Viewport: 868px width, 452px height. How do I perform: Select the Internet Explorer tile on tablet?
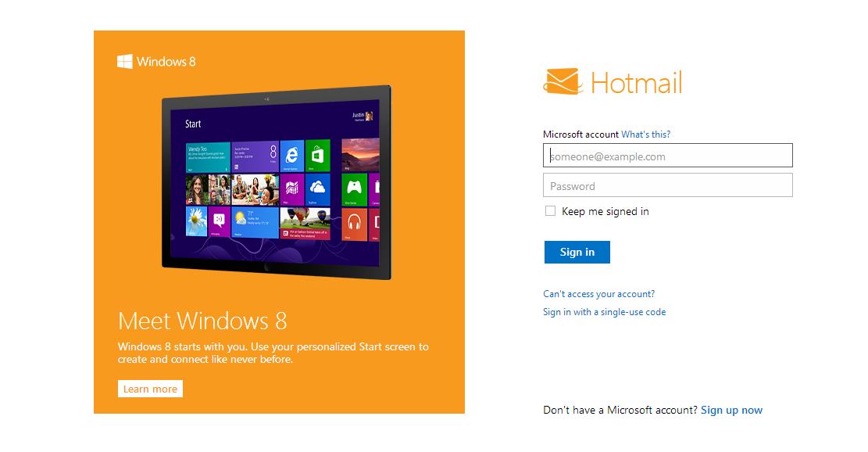[x=291, y=156]
